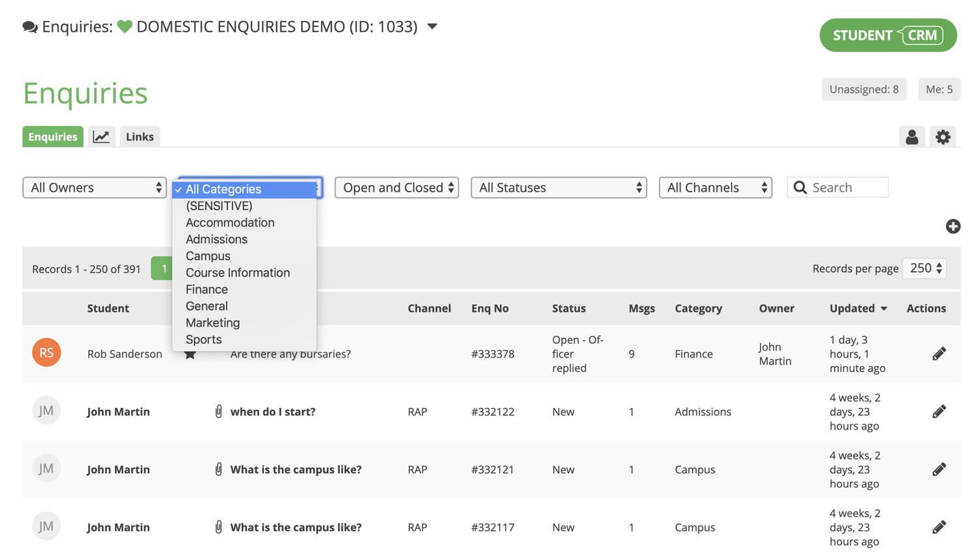
Task: Select the Enquiries tab
Action: point(52,137)
